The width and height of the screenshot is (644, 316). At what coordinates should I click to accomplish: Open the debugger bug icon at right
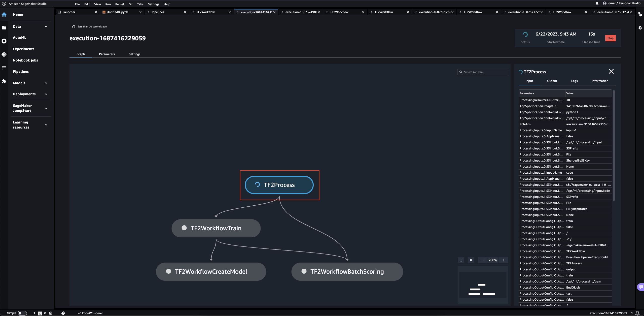pos(640,28)
